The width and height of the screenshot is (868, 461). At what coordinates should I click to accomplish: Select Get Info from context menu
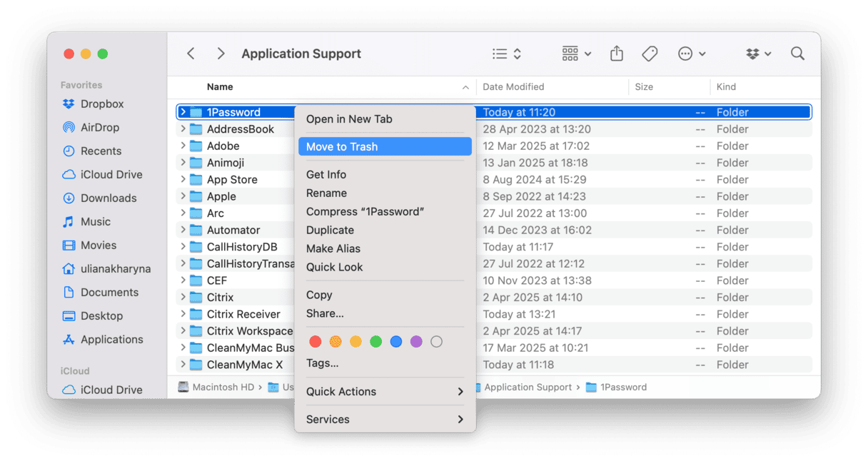click(326, 175)
